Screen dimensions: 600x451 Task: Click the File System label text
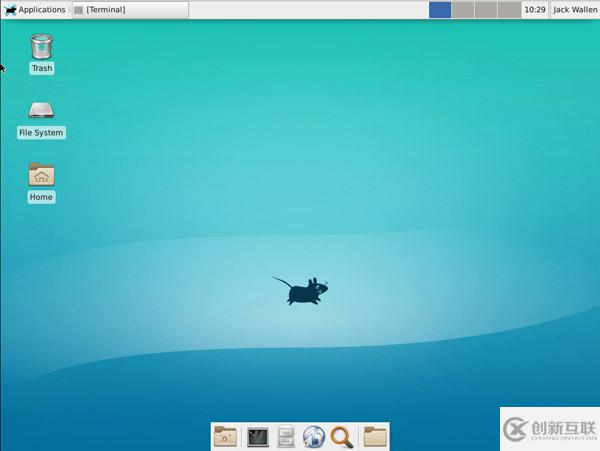coord(41,133)
